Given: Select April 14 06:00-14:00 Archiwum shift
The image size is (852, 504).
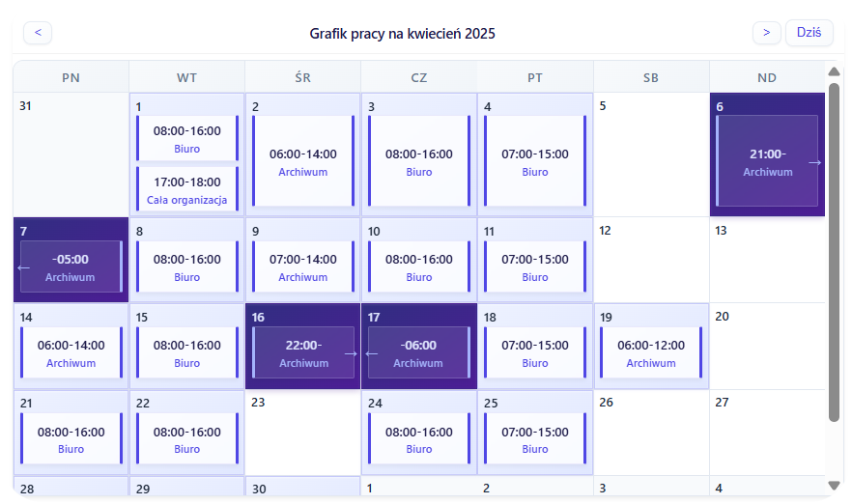Looking at the screenshot, I should click(x=71, y=352).
